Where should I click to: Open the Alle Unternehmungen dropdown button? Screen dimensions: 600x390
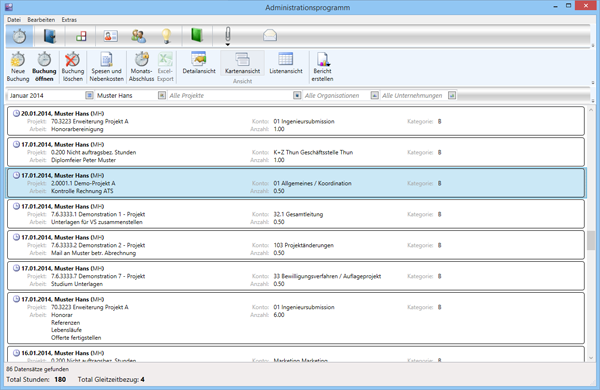click(452, 95)
